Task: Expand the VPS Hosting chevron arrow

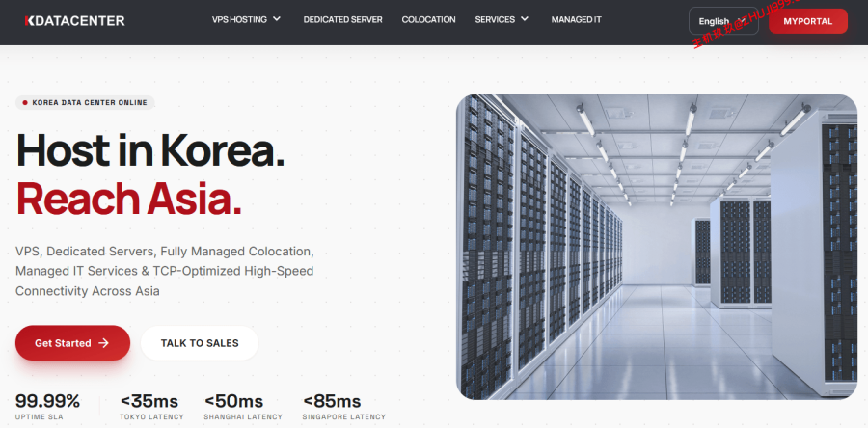Action: point(277,19)
